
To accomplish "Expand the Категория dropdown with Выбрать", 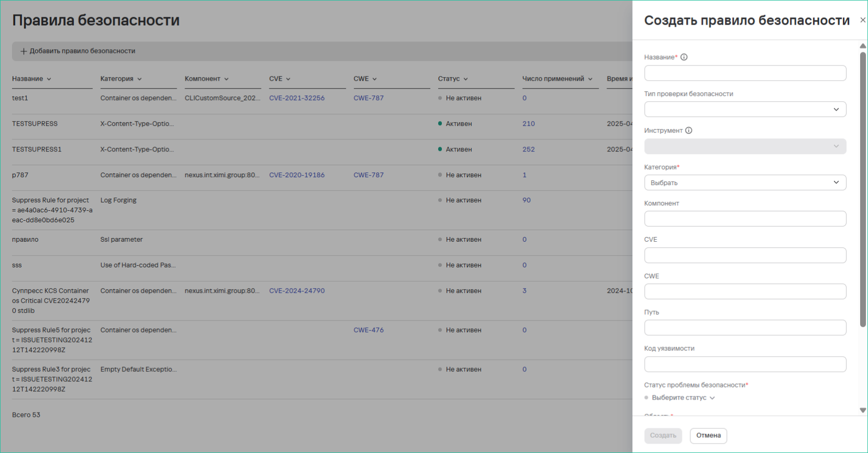I will click(745, 182).
